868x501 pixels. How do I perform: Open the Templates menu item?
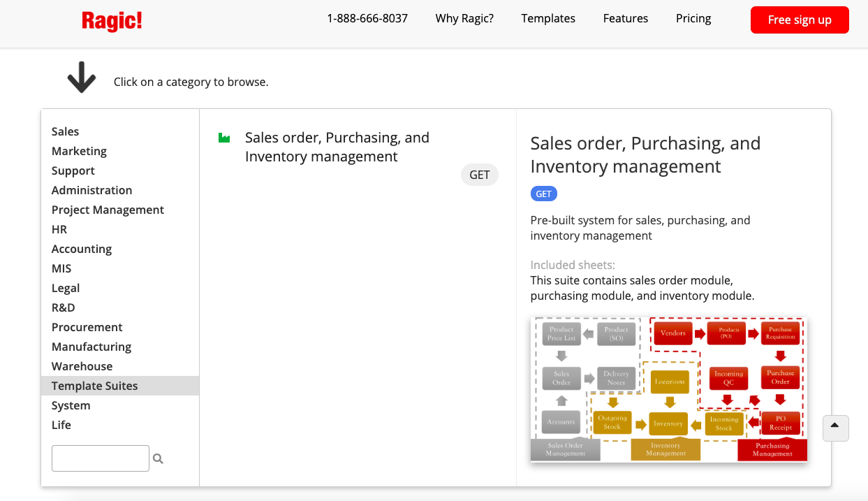(548, 19)
